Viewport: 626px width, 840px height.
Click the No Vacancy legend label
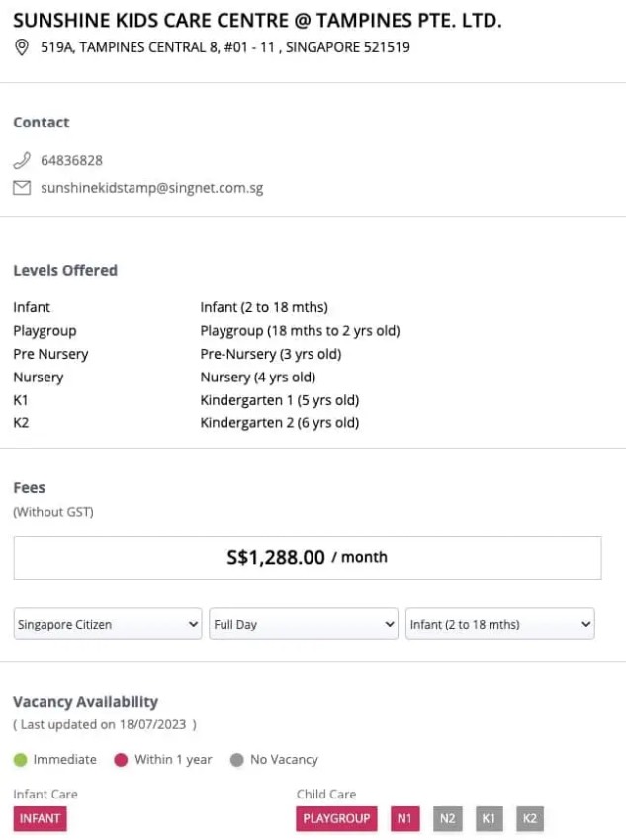284,760
